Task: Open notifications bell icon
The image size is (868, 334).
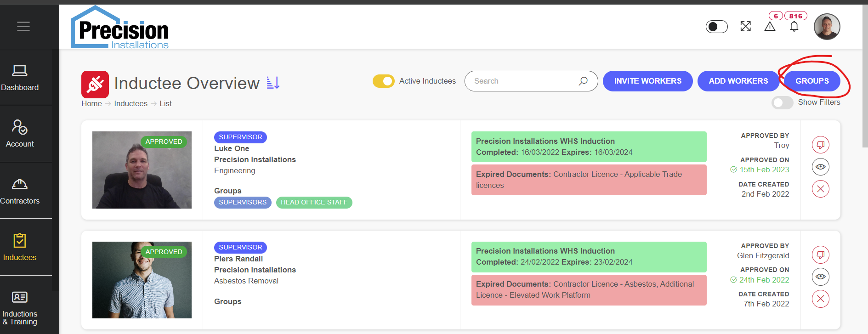Action: (794, 27)
